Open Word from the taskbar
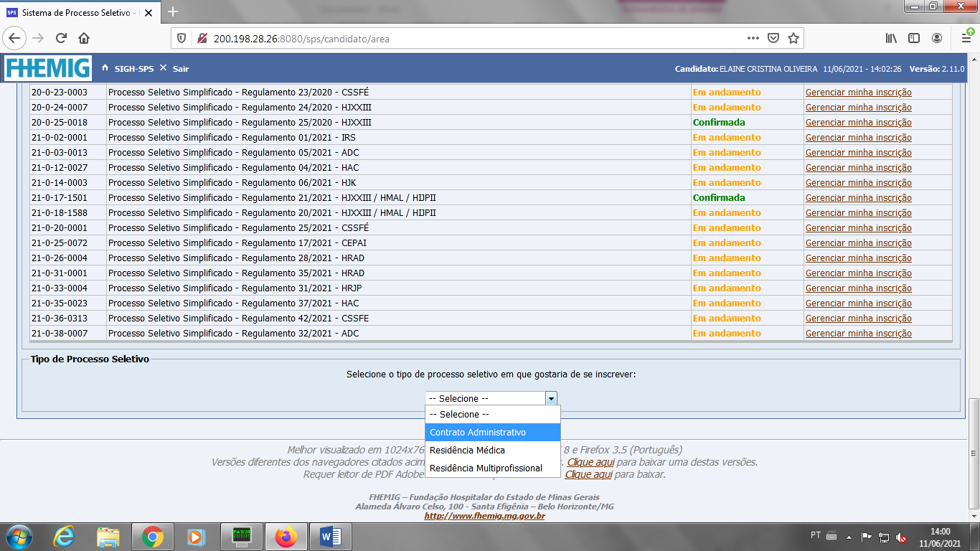Viewport: 980px width, 551px height. [330, 537]
